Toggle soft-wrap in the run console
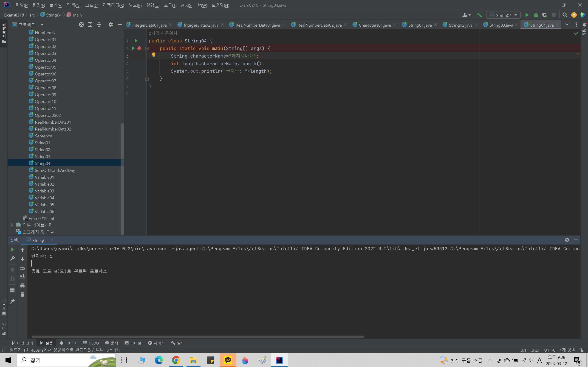The width and height of the screenshot is (588, 367). coord(22,268)
